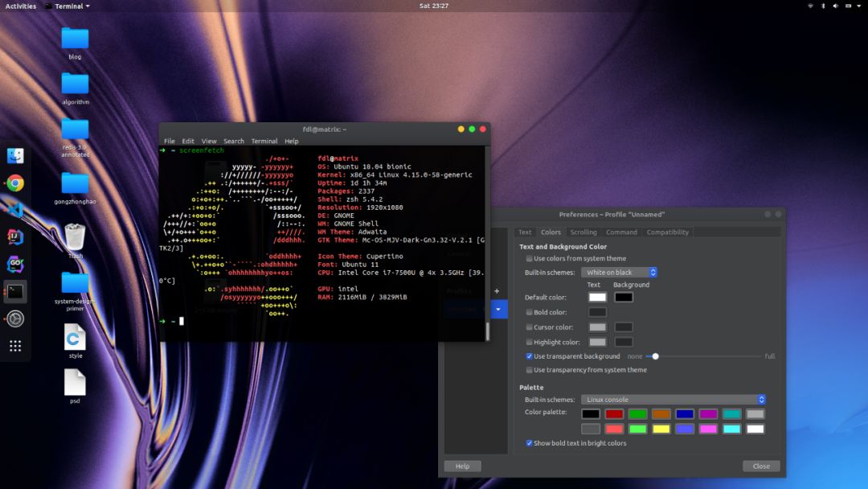Open the Linux console palette dropdown

pos(674,399)
